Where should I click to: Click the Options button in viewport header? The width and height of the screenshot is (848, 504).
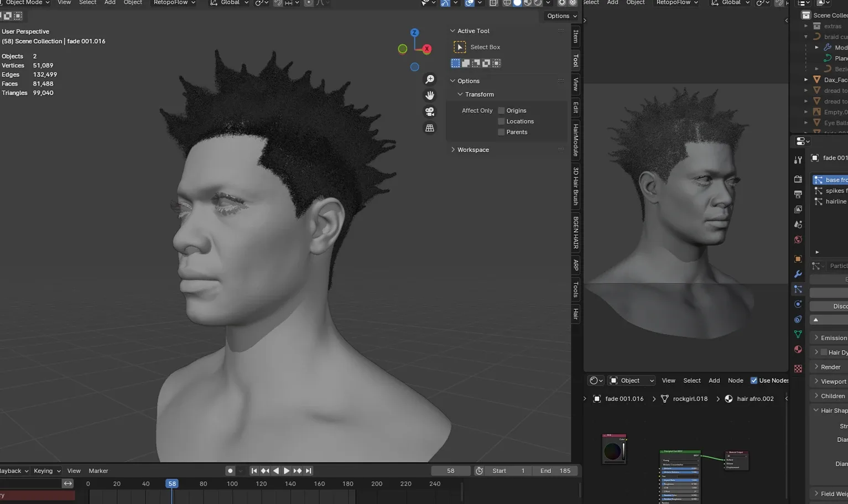click(561, 16)
